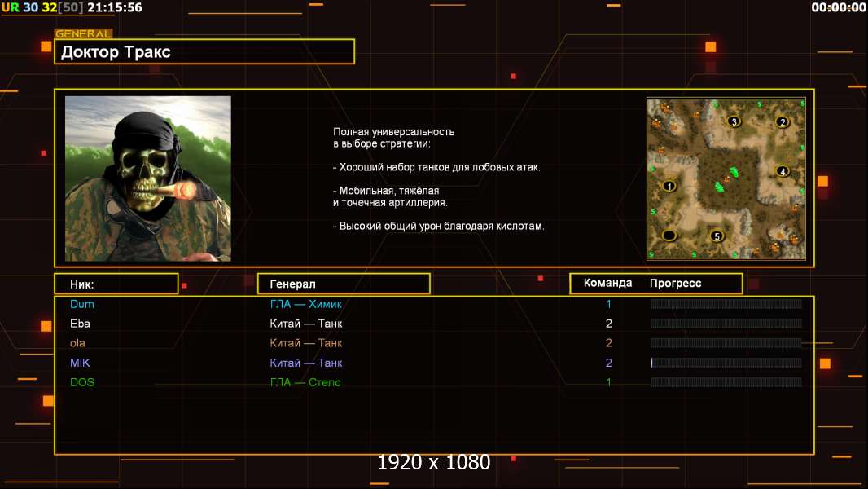
Task: Click the empty unnumbered start slot on minimap
Action: pyautogui.click(x=669, y=236)
